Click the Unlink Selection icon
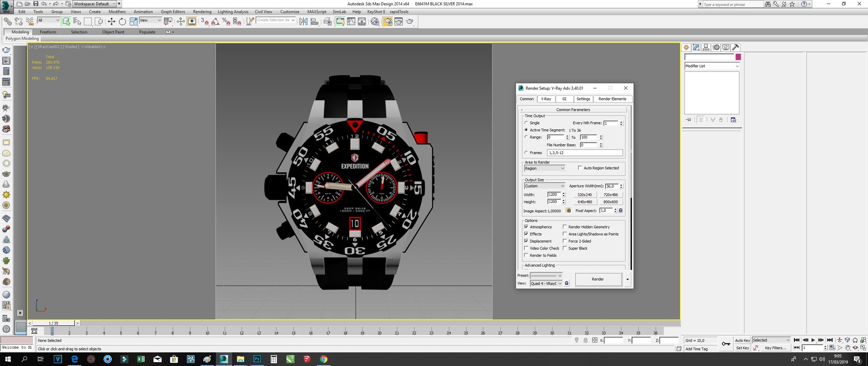Image resolution: width=868 pixels, height=366 pixels. [x=19, y=21]
